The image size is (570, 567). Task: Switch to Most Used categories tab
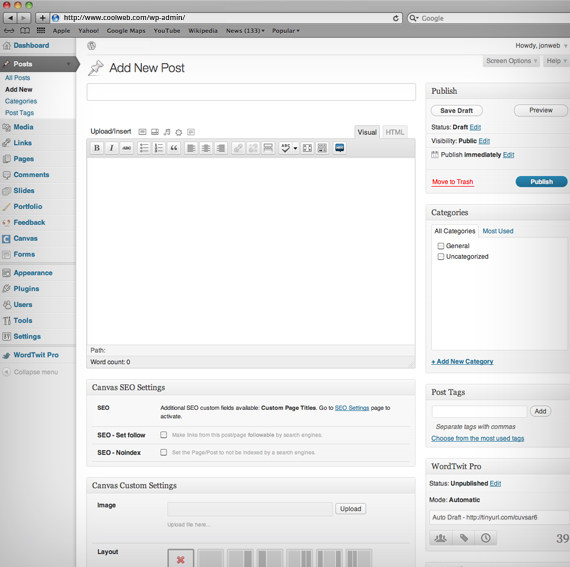[x=498, y=231]
